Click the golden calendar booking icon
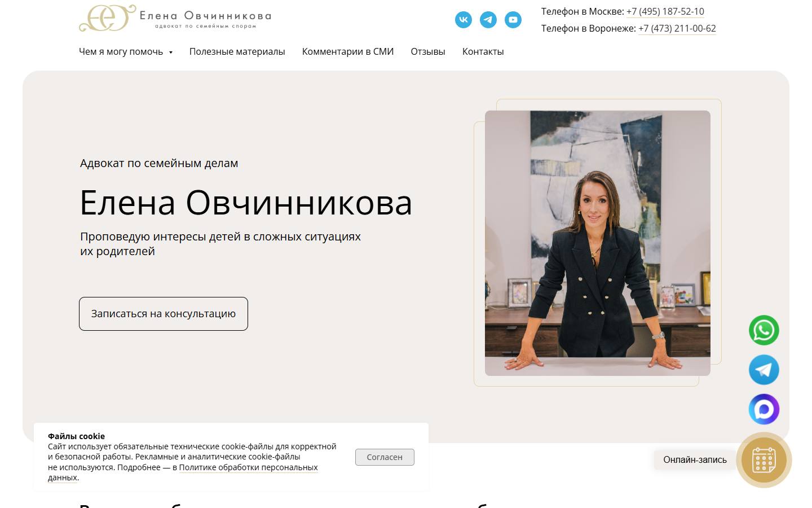812x508 pixels. (764, 460)
